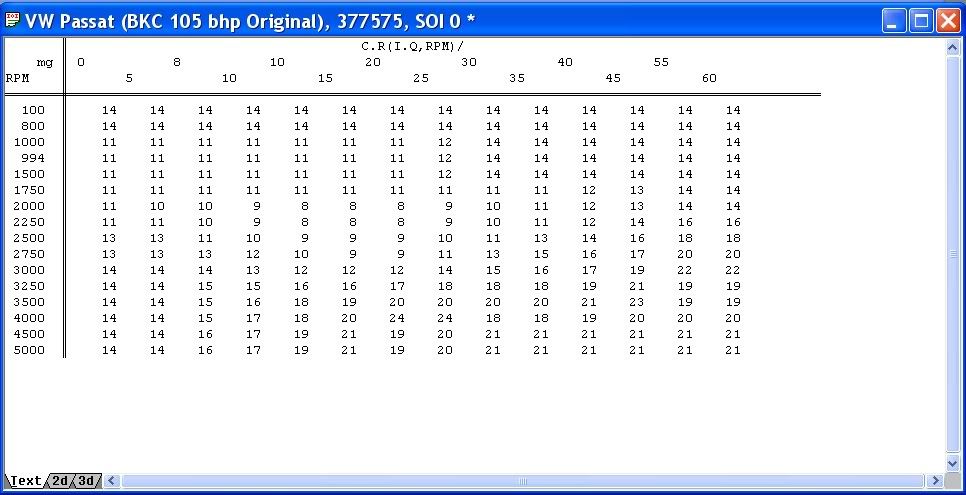Click the horizontal scrollbar left arrow
The image size is (966, 495).
tap(112, 481)
